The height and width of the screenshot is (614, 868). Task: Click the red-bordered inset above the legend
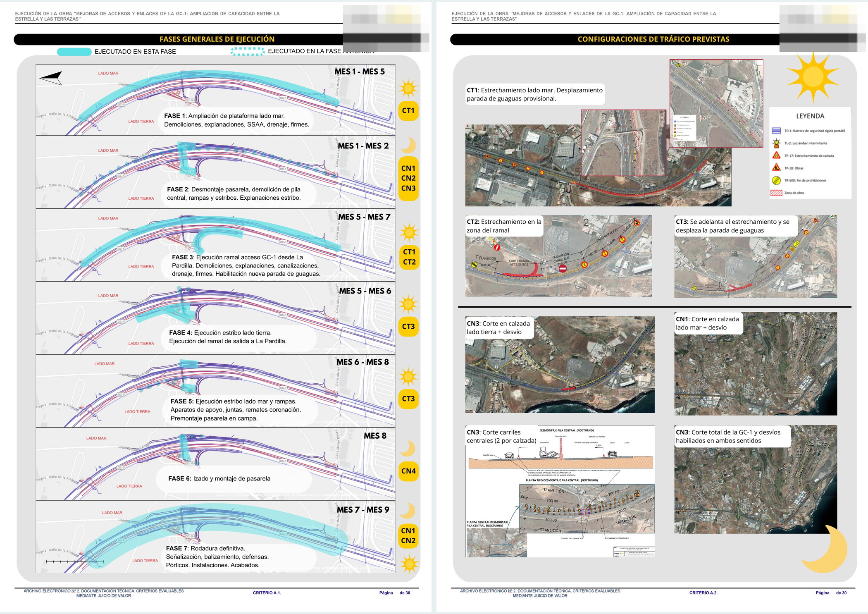pyautogui.click(x=716, y=103)
